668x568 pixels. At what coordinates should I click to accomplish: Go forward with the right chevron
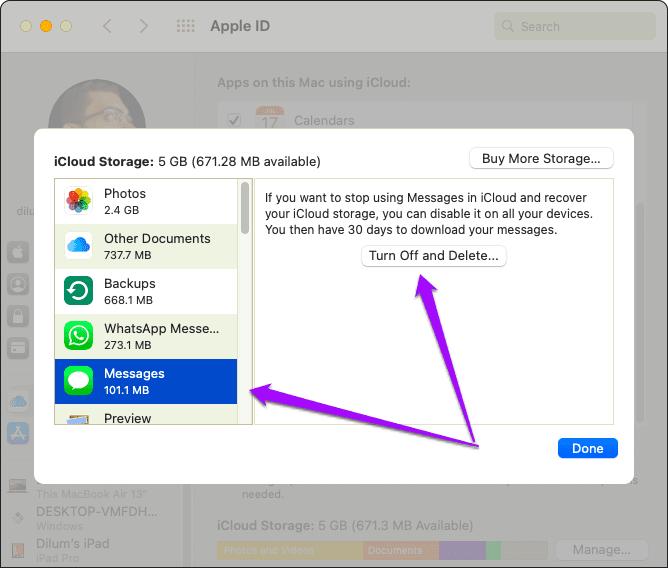click(x=144, y=26)
